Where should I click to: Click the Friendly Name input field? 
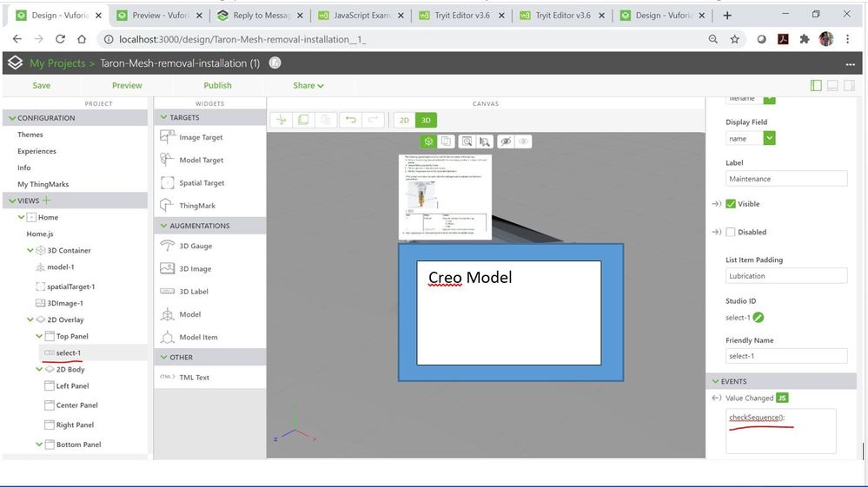[786, 356]
